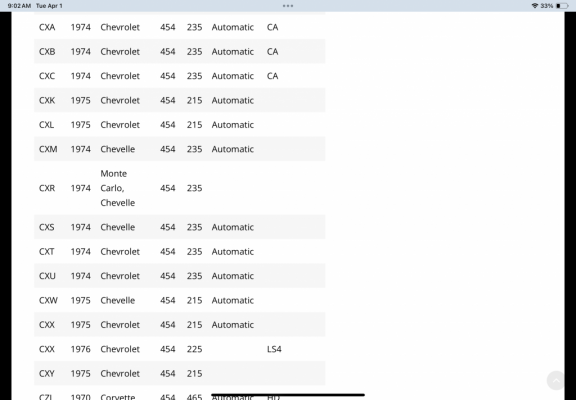576x400 pixels.
Task: Tap the battery indicator icon
Action: pyautogui.click(x=562, y=6)
